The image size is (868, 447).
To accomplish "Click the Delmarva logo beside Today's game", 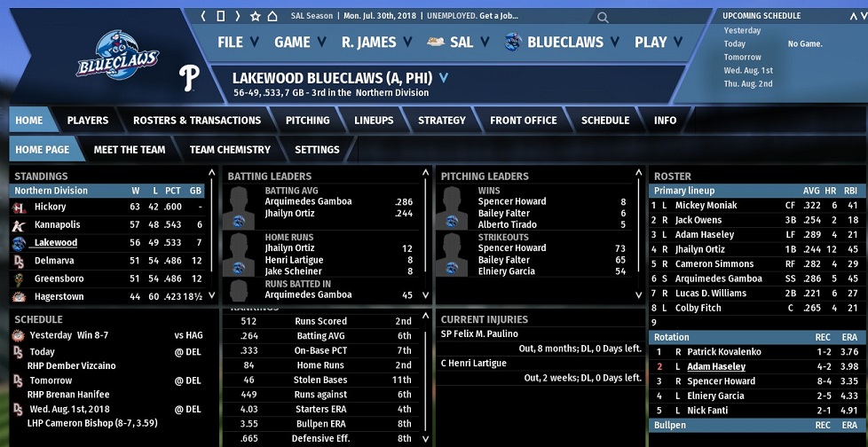I will (x=18, y=352).
